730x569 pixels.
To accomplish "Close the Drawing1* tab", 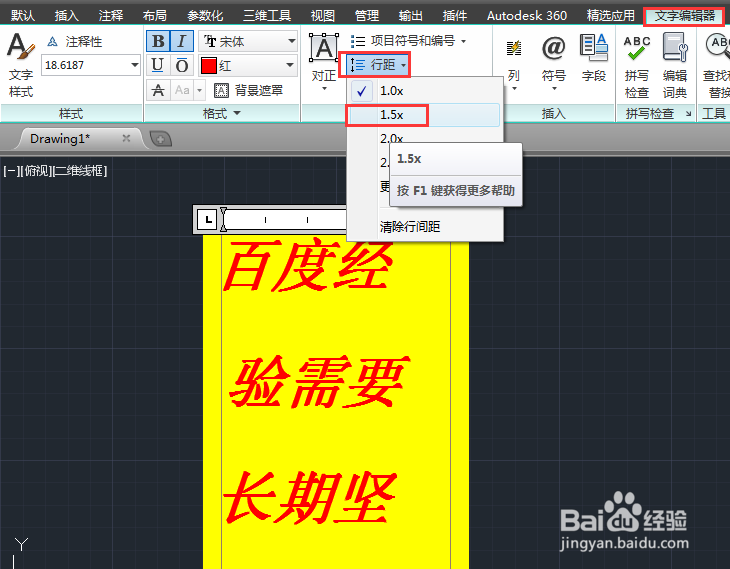I will [x=126, y=138].
